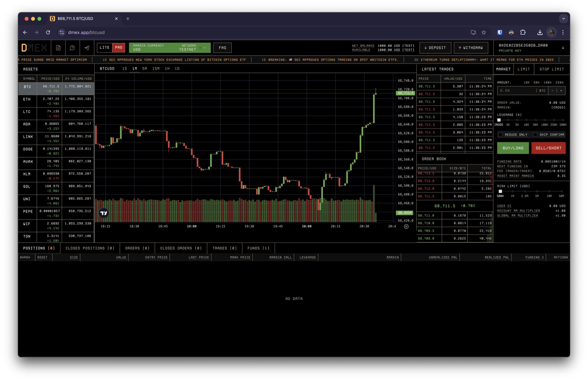Increase amount with plus button

coord(561,91)
